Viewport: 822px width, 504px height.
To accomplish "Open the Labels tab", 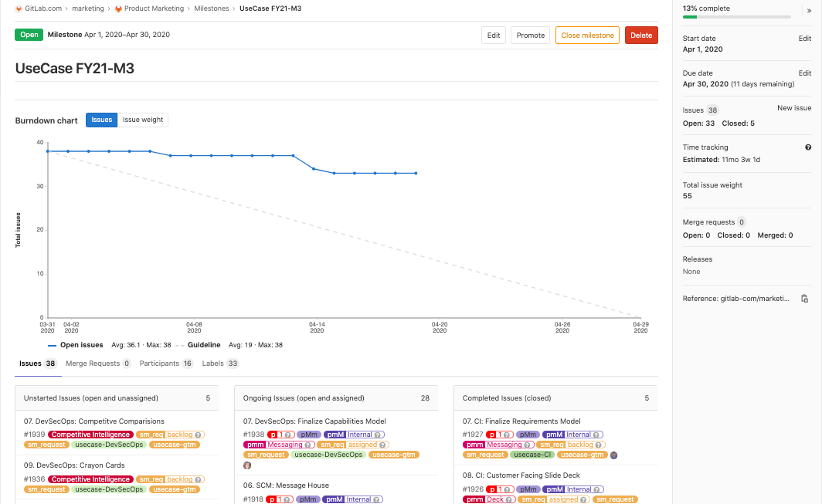I will (220, 364).
